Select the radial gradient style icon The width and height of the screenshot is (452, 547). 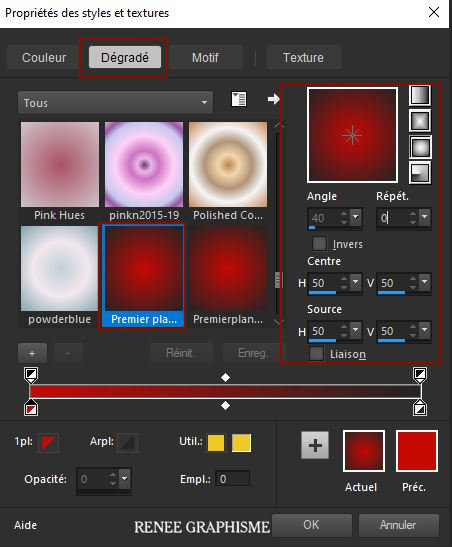tap(420, 173)
